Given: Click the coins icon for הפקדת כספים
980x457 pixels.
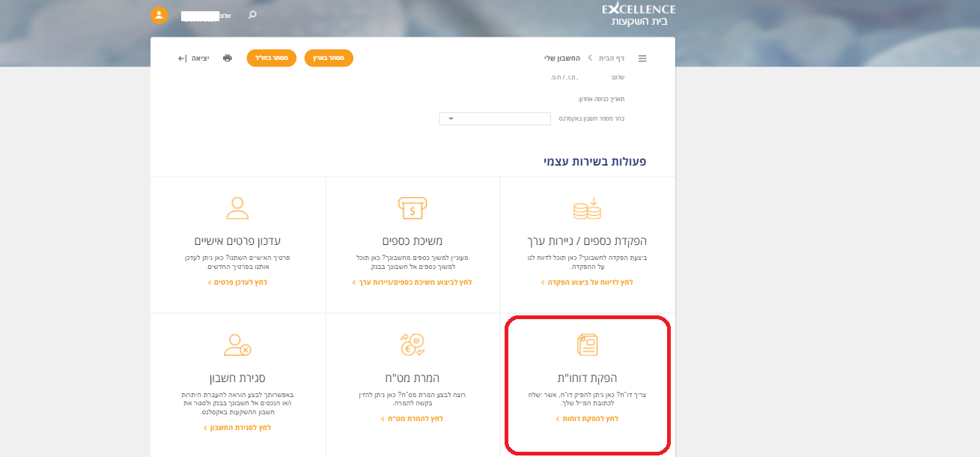Looking at the screenshot, I should [x=587, y=208].
